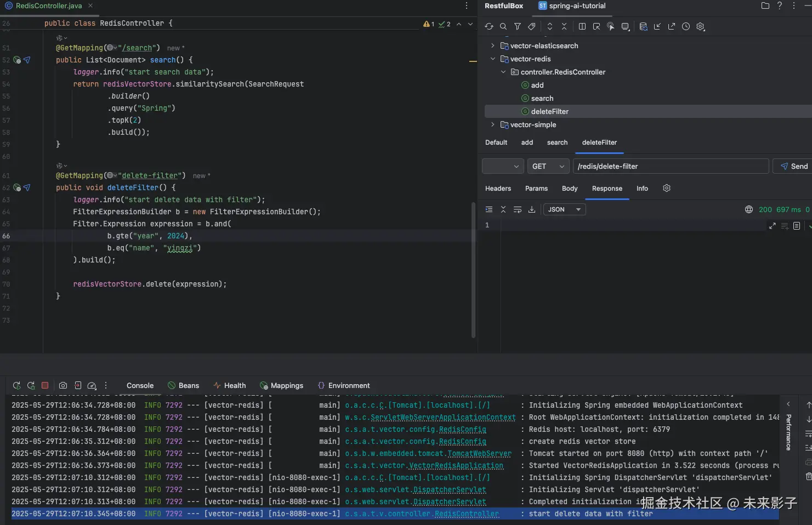The height and width of the screenshot is (525, 812).
Task: Click the thread dump camera icon
Action: click(63, 385)
